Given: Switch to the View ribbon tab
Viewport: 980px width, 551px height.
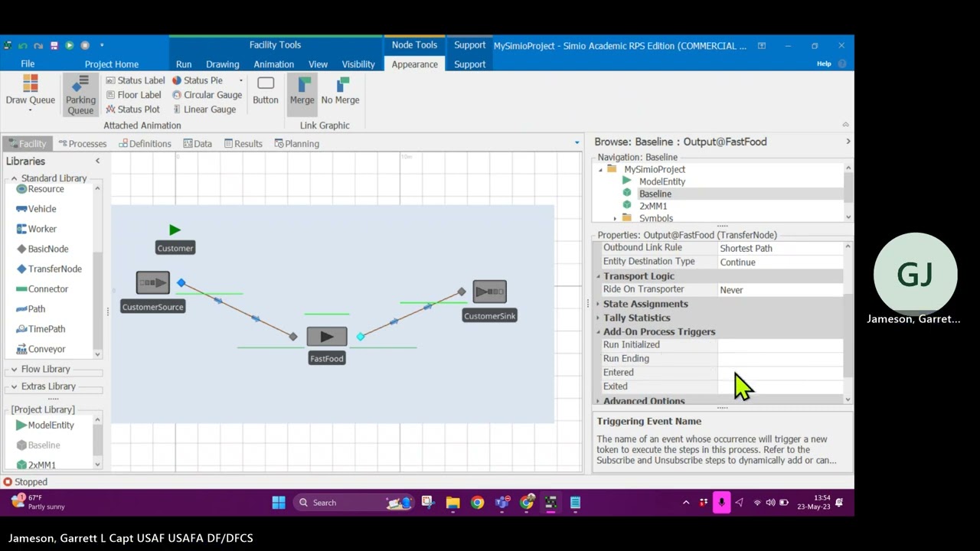Looking at the screenshot, I should tap(318, 64).
